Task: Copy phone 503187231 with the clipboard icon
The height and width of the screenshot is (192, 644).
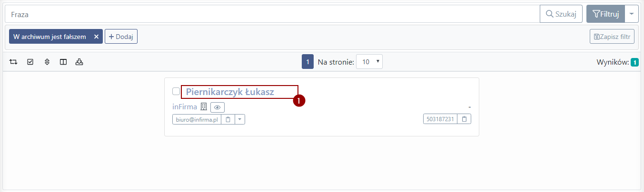Action: pos(465,119)
